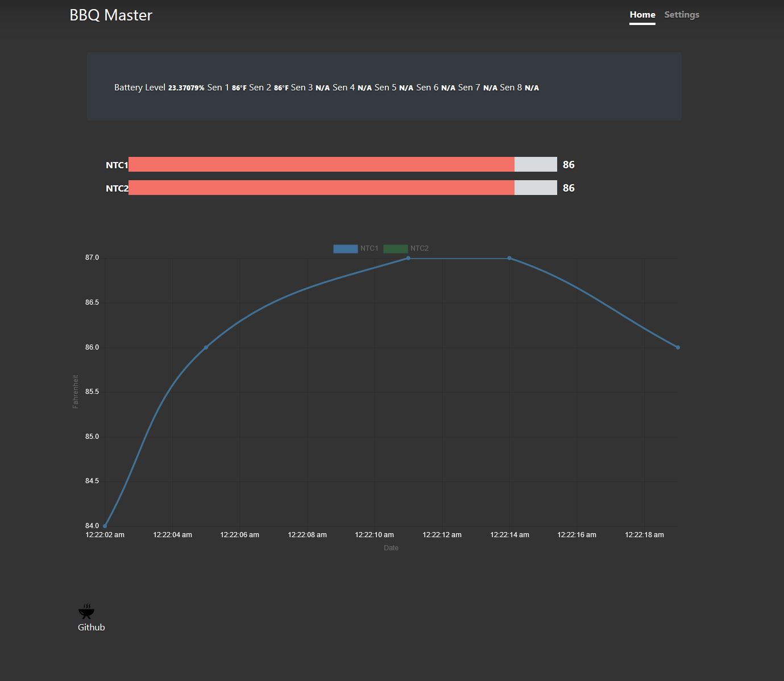Click the Sen 5 N/A reading
The image size is (784, 681).
(394, 88)
